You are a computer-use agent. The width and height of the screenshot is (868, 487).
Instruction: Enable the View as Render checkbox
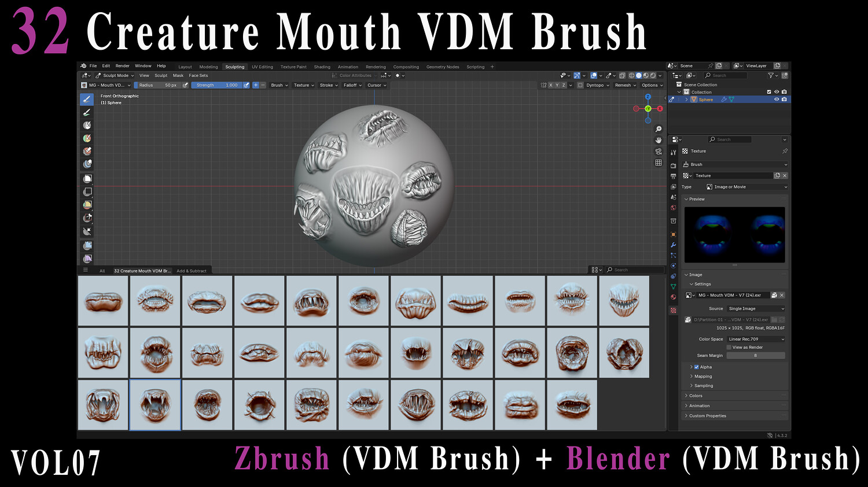pyautogui.click(x=729, y=348)
